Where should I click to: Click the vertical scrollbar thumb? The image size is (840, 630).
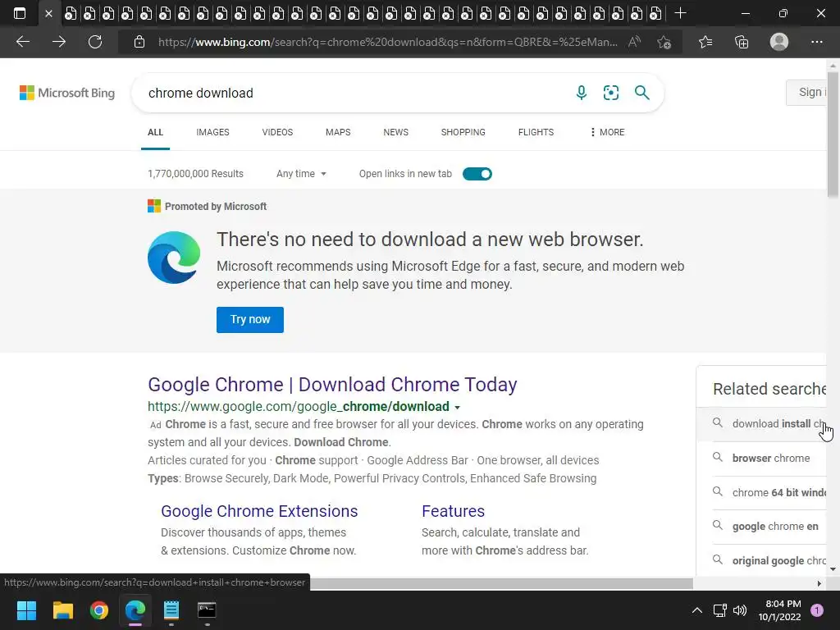click(833, 135)
